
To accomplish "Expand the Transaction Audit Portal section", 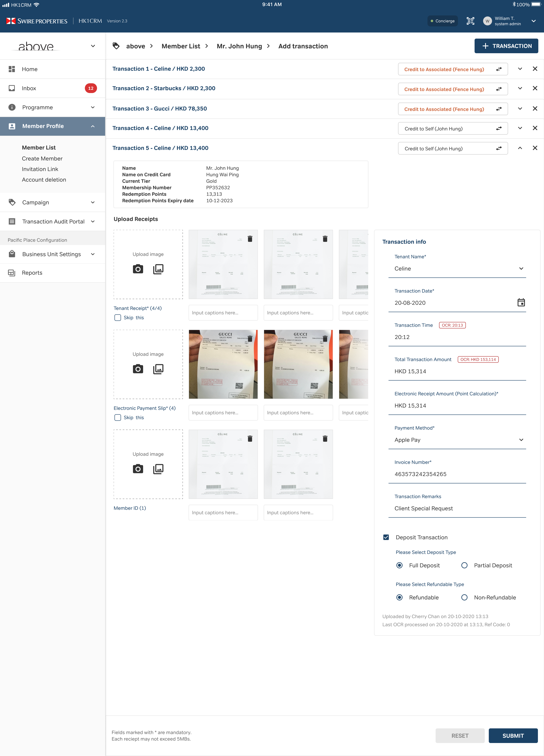I will (93, 221).
